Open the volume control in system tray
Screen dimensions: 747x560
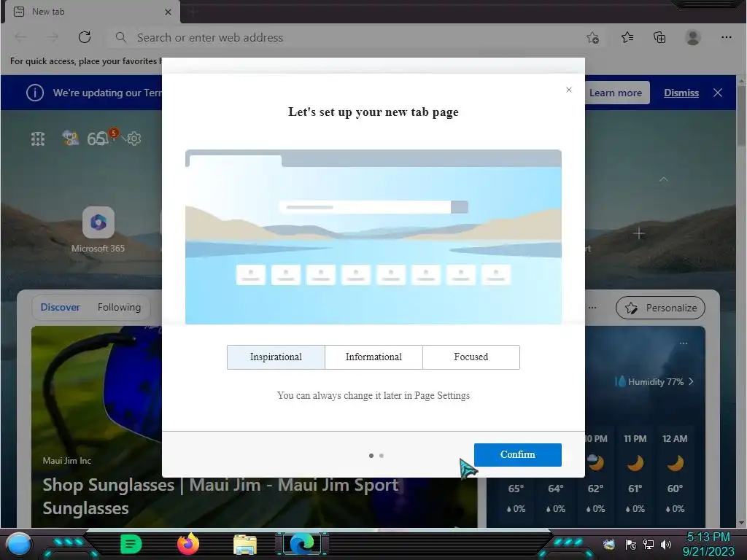coord(666,544)
